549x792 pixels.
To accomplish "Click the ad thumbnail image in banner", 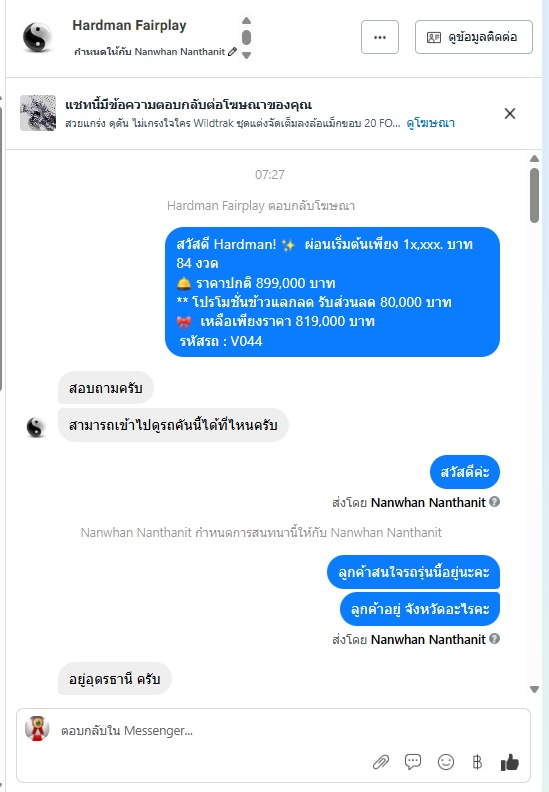I will point(38,113).
